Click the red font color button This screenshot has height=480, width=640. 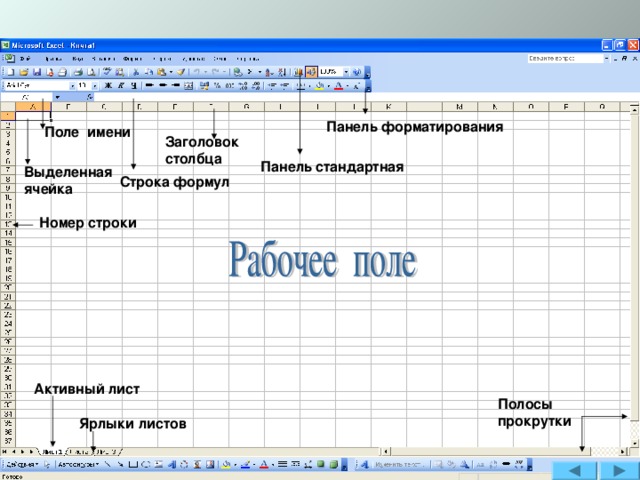coord(338,86)
